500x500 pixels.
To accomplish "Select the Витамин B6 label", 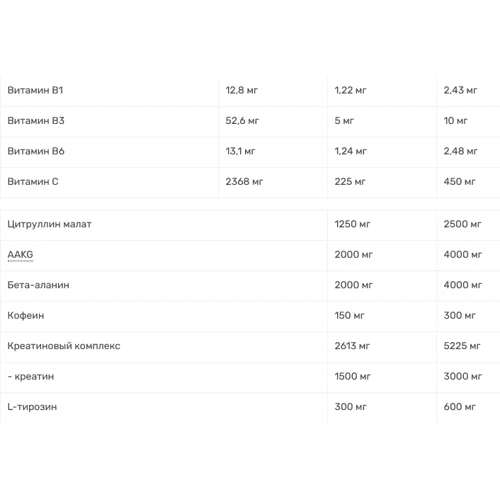I will [x=36, y=151].
